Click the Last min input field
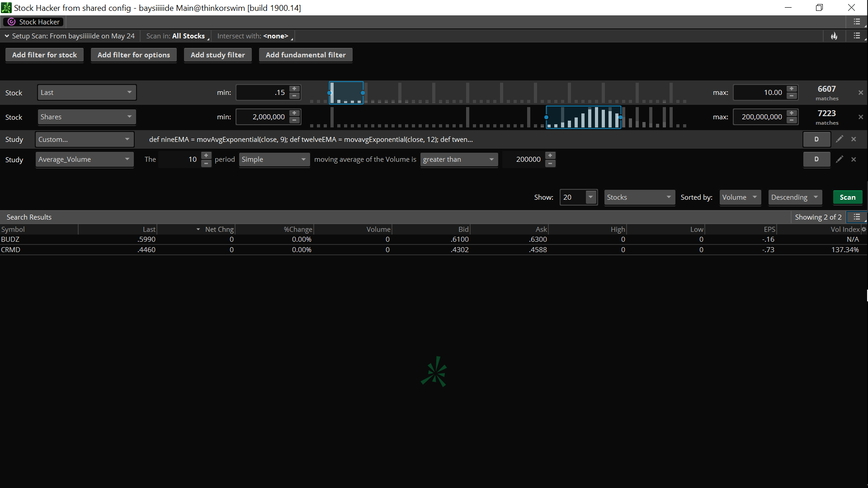The width and height of the screenshot is (868, 488). pos(262,93)
